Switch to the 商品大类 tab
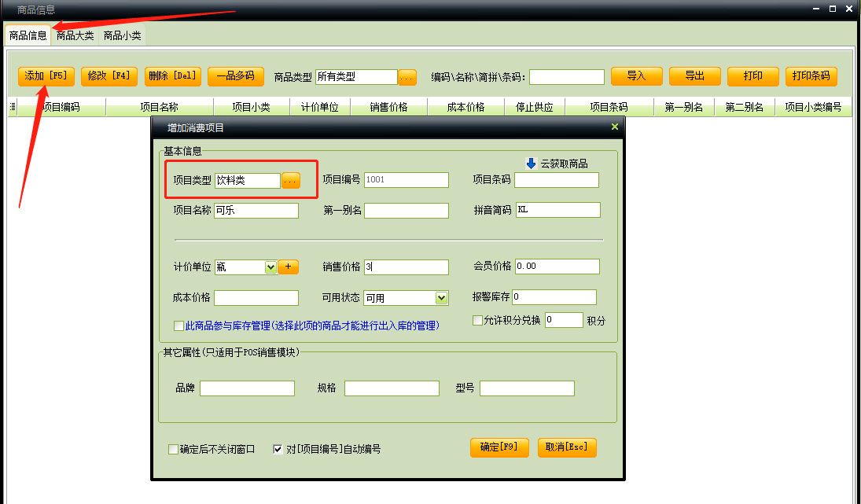Screen dimensions: 861x504 click(x=75, y=35)
